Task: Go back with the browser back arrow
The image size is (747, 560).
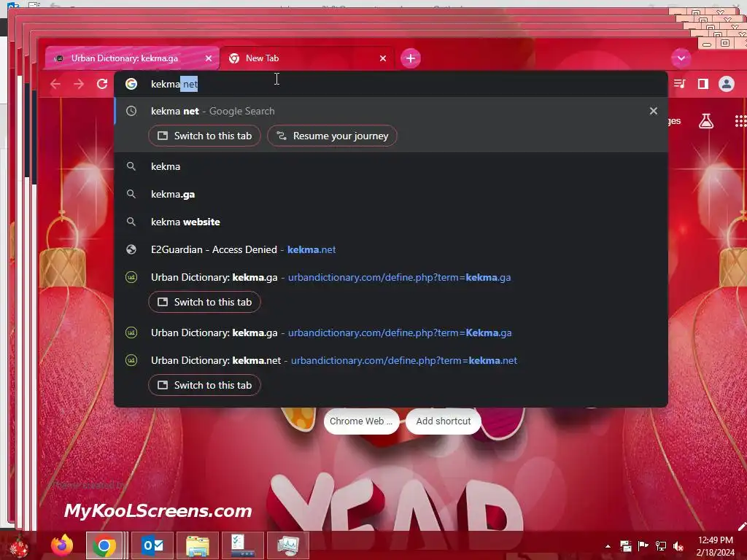Action: (x=55, y=85)
